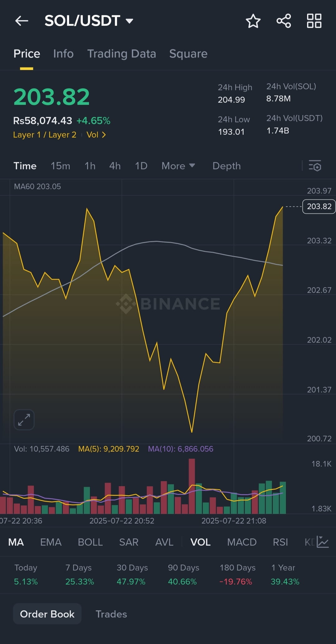Open the Vol chevron link
The width and height of the screenshot is (336, 644).
[x=96, y=135]
